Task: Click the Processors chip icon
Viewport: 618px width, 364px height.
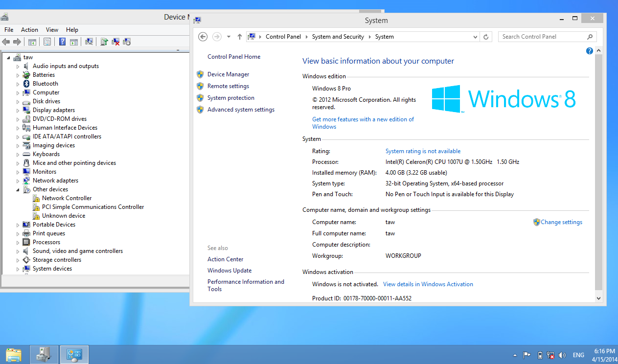Action: pos(26,242)
